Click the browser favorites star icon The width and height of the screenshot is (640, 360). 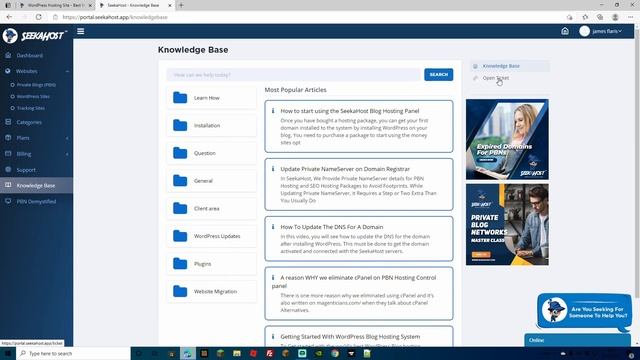[x=585, y=17]
